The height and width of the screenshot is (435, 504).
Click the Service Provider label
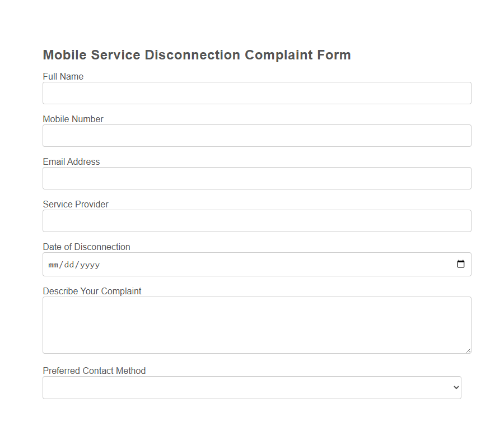tap(75, 204)
